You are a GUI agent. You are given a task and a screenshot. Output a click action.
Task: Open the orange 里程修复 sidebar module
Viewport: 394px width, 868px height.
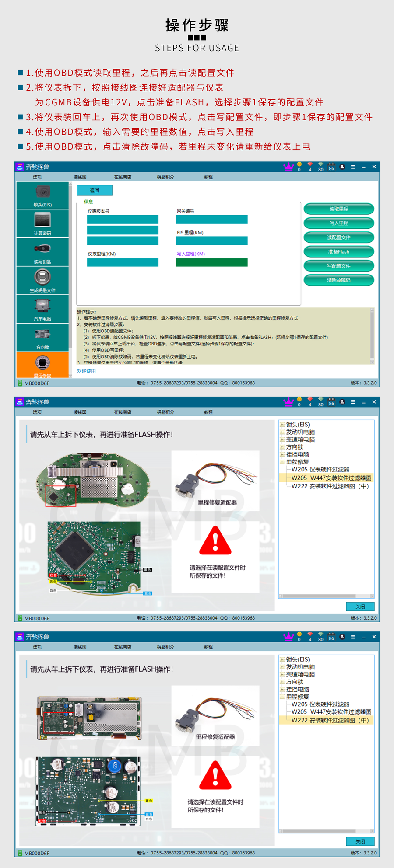click(x=42, y=364)
